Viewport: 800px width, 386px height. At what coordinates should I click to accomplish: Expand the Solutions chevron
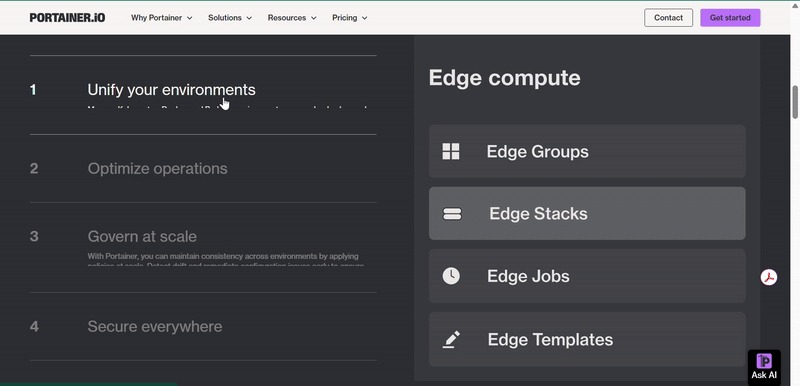[x=249, y=18]
